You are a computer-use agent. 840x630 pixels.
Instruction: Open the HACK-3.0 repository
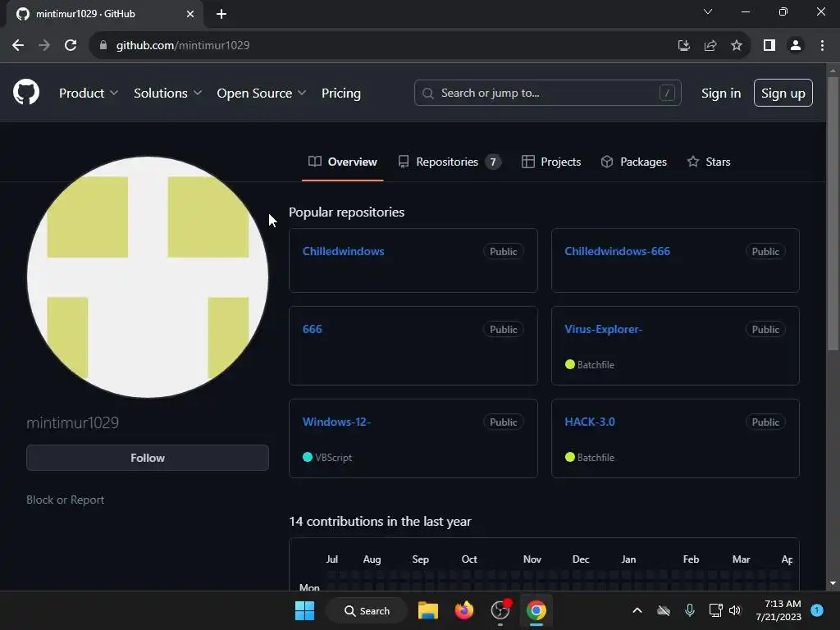589,422
